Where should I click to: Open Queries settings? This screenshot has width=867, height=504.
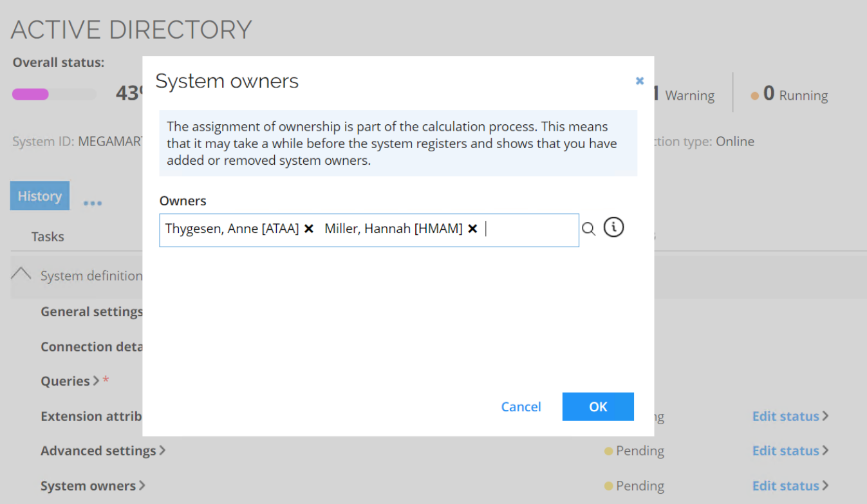[70, 381]
